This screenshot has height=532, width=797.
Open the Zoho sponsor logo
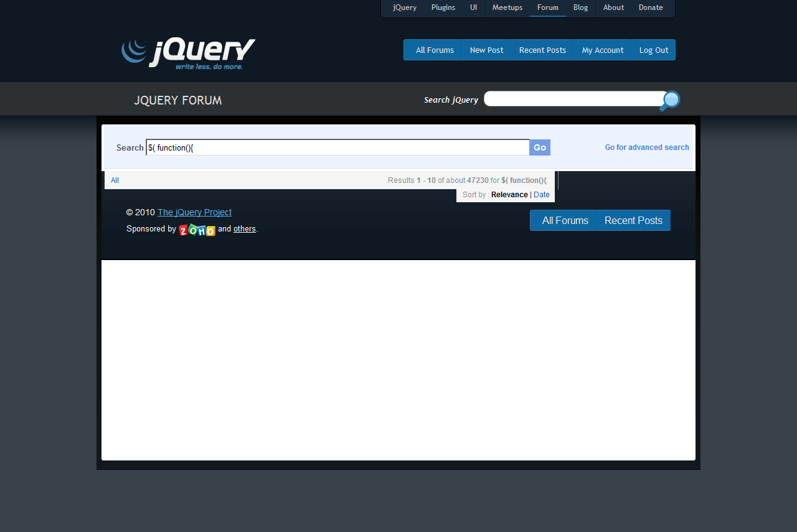coord(197,230)
